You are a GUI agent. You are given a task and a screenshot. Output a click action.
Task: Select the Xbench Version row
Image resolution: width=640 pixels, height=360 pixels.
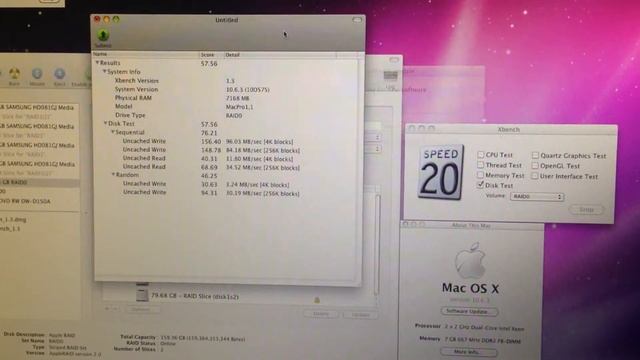pos(227,81)
